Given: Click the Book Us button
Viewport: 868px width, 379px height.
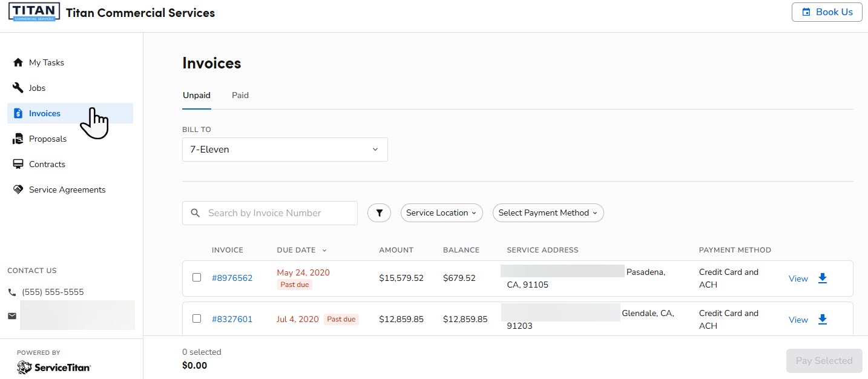Looking at the screenshot, I should tap(827, 12).
